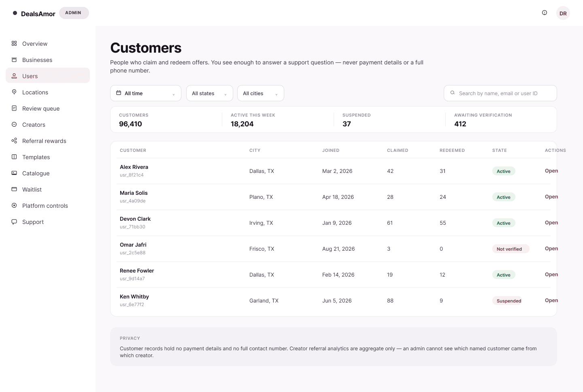Click the Support chat bubble icon
This screenshot has width=583, height=392.
click(14, 222)
